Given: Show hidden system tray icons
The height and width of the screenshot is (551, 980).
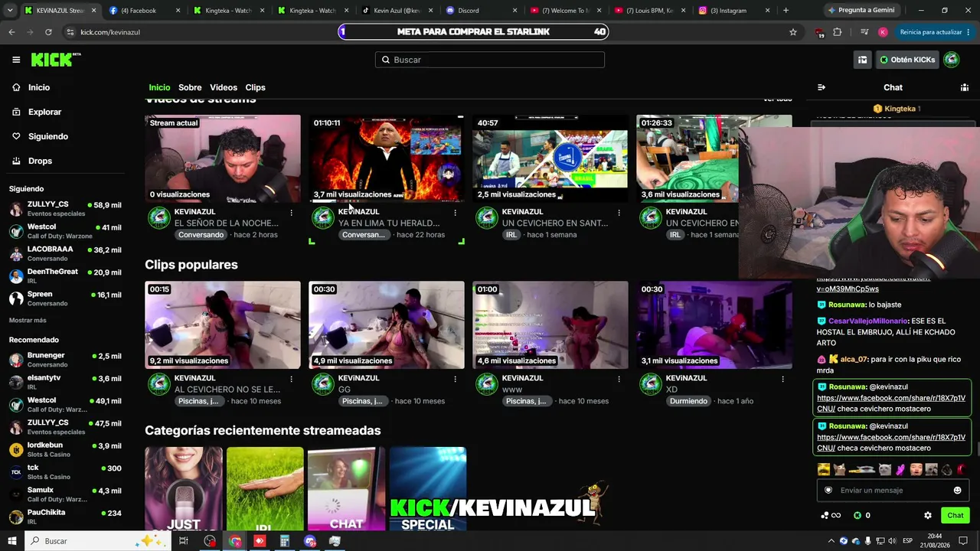Looking at the screenshot, I should point(831,541).
